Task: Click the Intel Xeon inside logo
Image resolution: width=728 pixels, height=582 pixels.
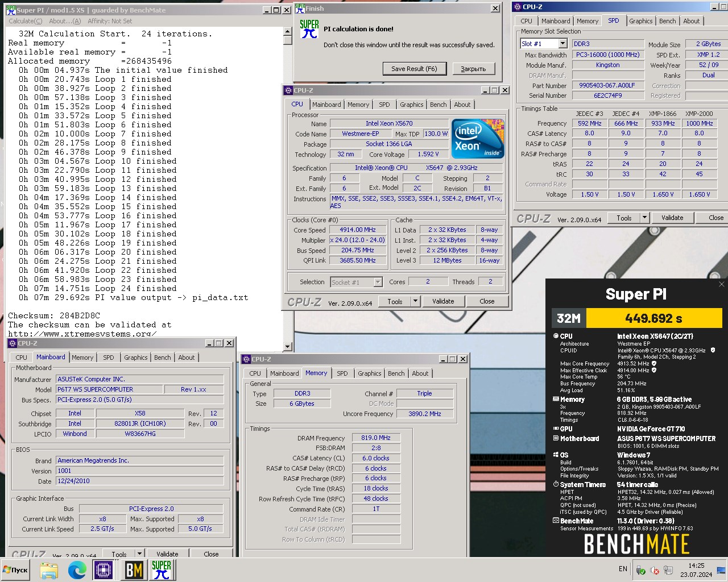Action: coord(478,139)
